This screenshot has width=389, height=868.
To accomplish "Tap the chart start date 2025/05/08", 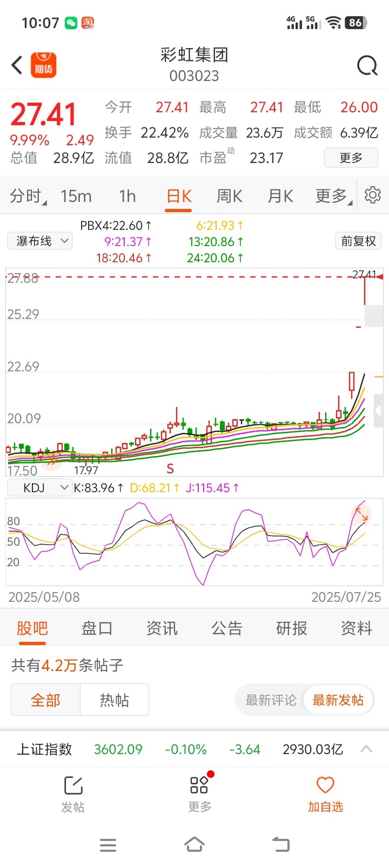I will [44, 597].
